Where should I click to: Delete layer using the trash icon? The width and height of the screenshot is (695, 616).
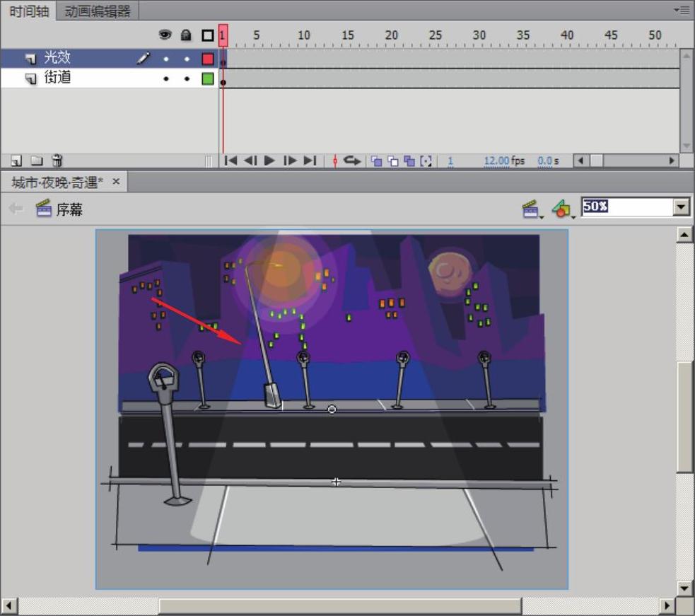pyautogui.click(x=57, y=161)
